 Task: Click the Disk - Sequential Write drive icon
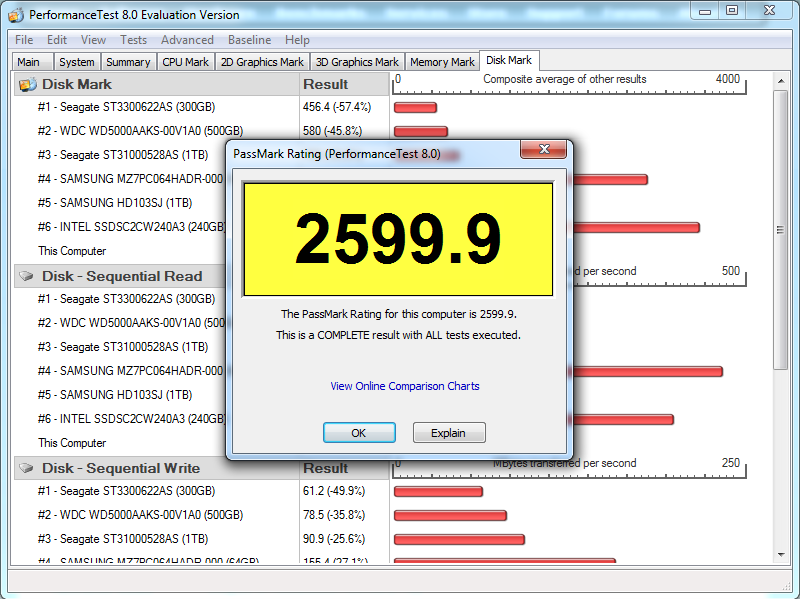coord(27,468)
